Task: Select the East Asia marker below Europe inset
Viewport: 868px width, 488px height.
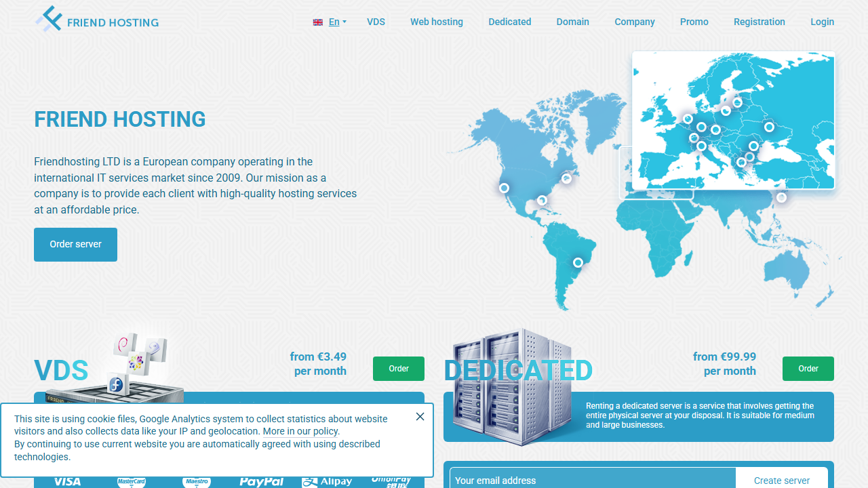Action: 781,198
